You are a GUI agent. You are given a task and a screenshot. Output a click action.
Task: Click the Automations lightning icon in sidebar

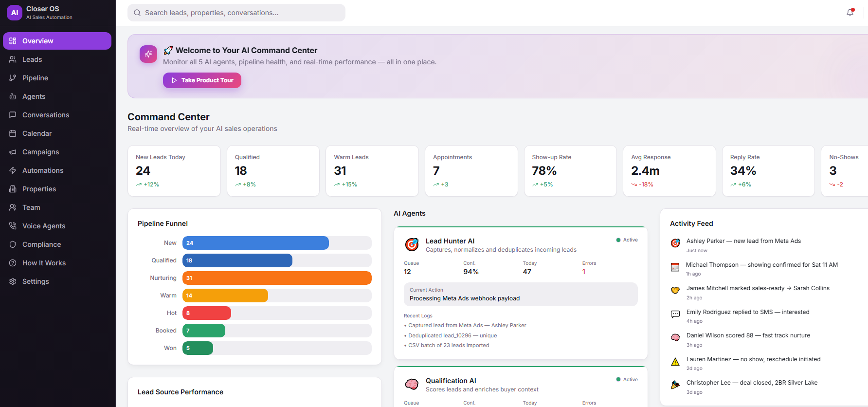13,170
